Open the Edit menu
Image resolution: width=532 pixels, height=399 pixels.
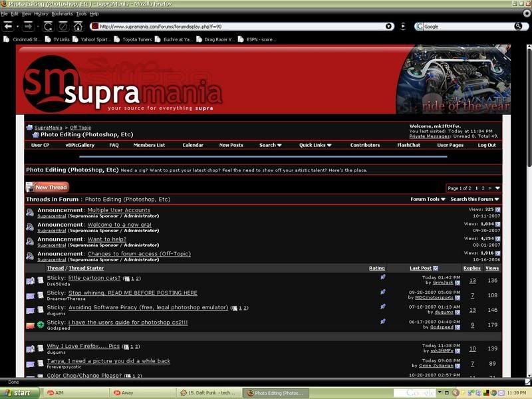pos(15,14)
